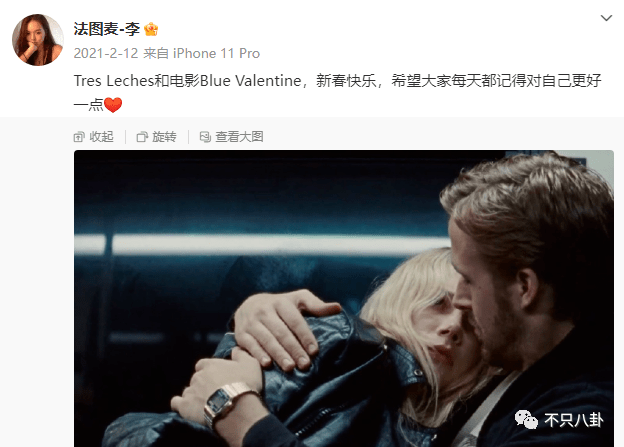Click the red heart emoji in post
Image resolution: width=624 pixels, height=447 pixels.
(x=113, y=105)
